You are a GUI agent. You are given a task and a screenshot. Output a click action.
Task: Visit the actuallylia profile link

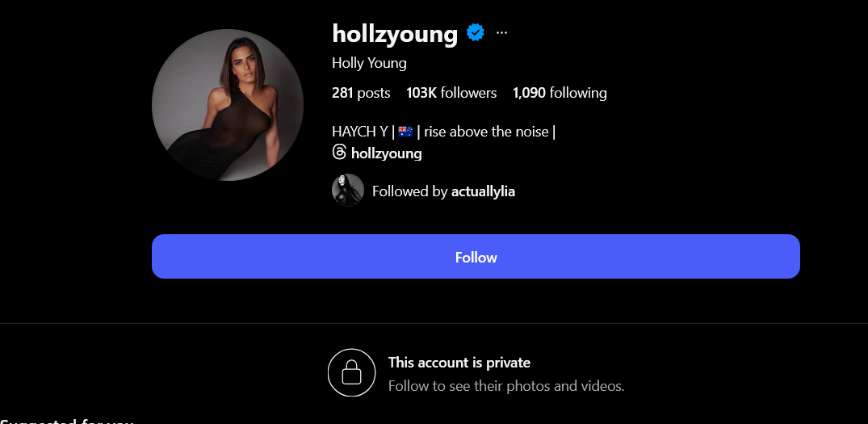(484, 191)
